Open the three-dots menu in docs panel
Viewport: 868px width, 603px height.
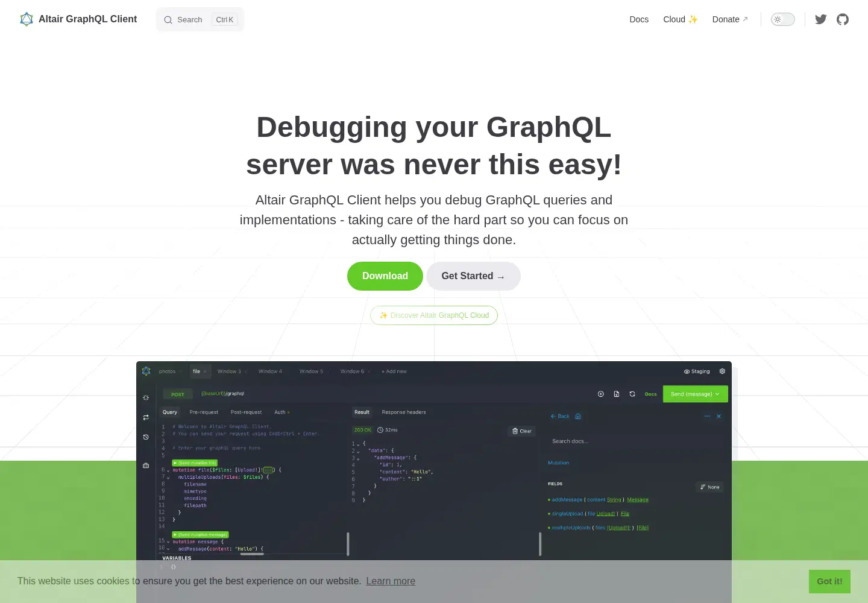click(x=708, y=416)
